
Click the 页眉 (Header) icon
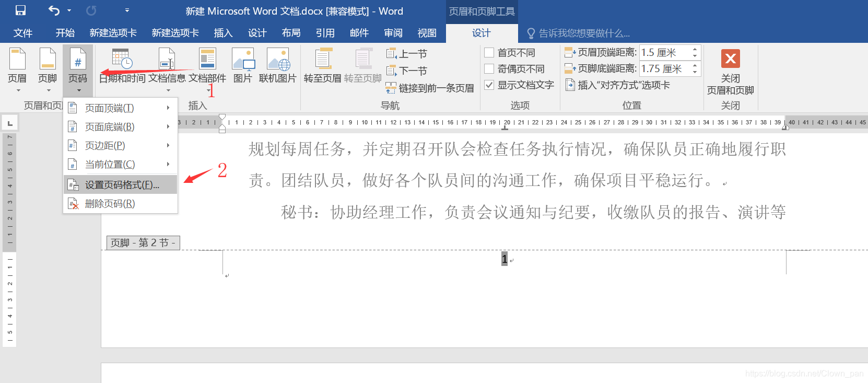[17, 59]
